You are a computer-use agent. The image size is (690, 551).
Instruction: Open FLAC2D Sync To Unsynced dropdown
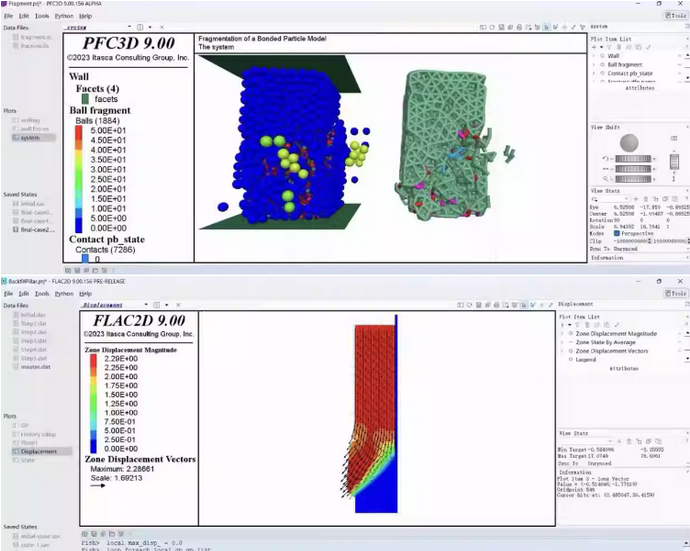tap(638, 463)
